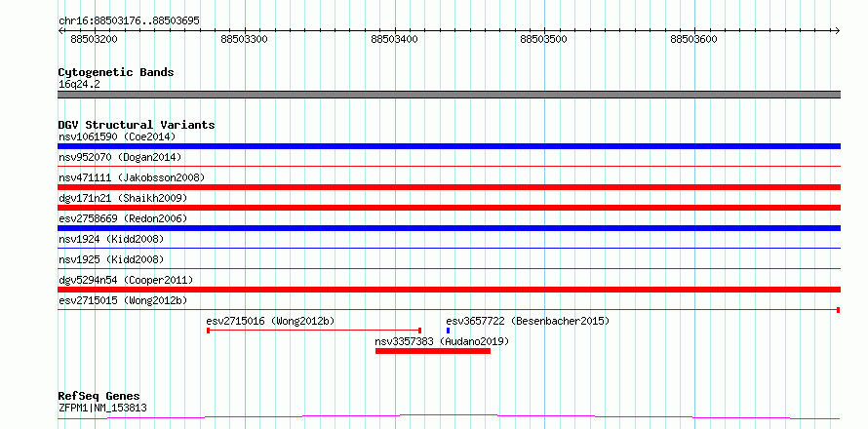
Task: Open the nsv3357383 (Audano2019) label
Action: pyautogui.click(x=442, y=341)
